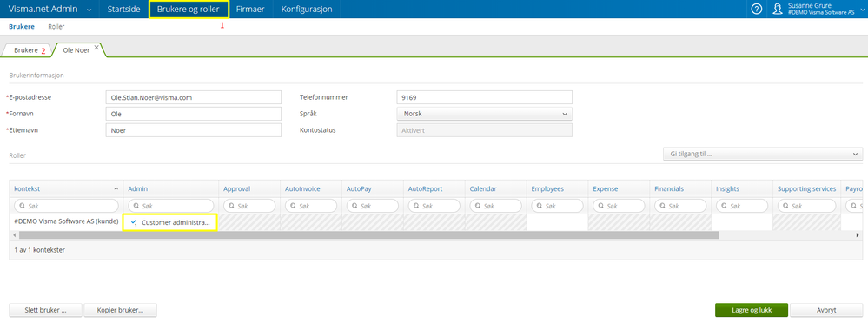Open the Firmaer menu
This screenshot has width=868, height=323.
(x=250, y=10)
